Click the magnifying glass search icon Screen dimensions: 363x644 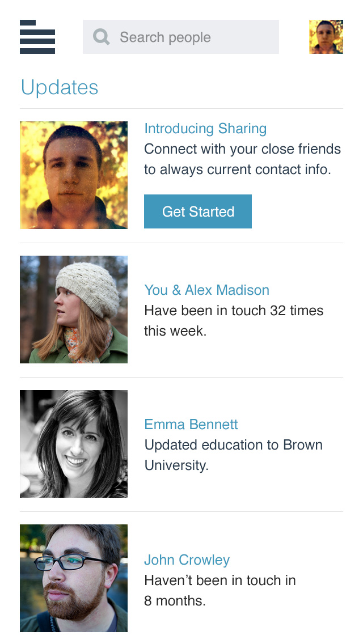pos(102,37)
